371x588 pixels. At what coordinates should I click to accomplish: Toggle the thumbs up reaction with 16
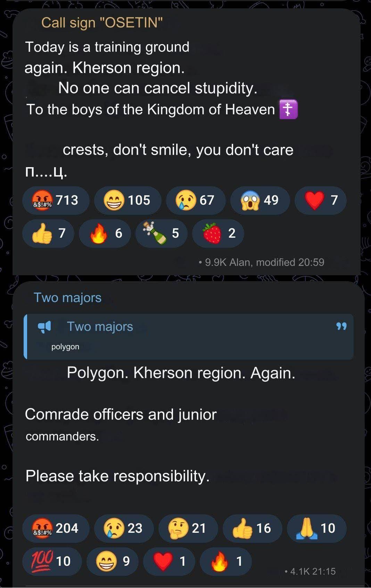tap(252, 528)
